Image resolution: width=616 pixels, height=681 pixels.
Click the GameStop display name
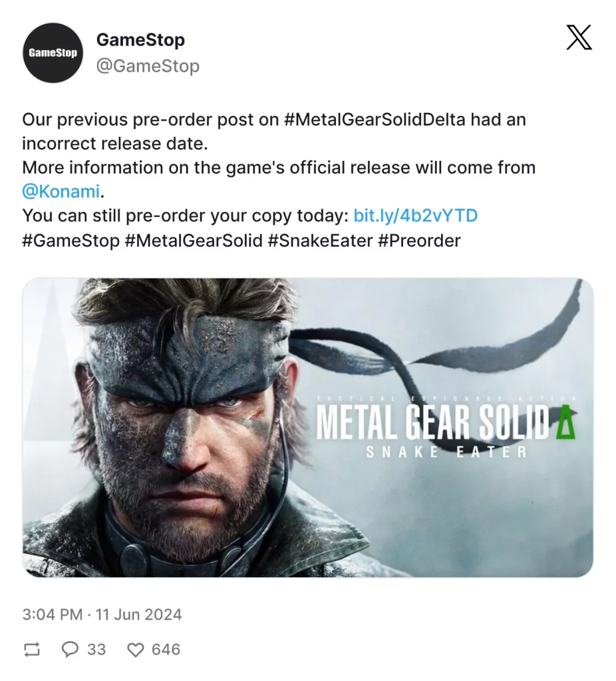(140, 40)
